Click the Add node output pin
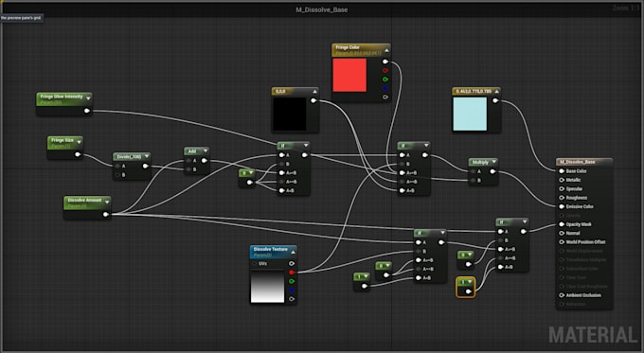 pos(205,161)
